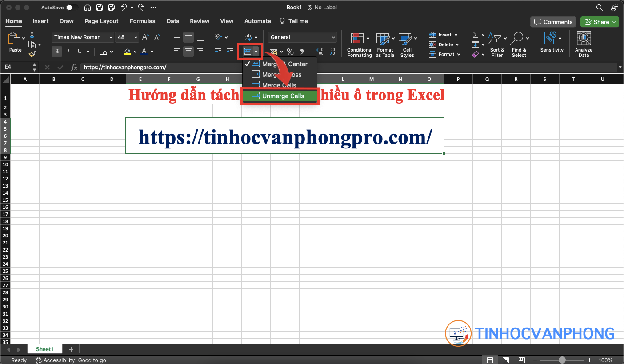Screen dimensions: 624x364
Task: Click the Font Color A swatch
Action: [x=144, y=52]
